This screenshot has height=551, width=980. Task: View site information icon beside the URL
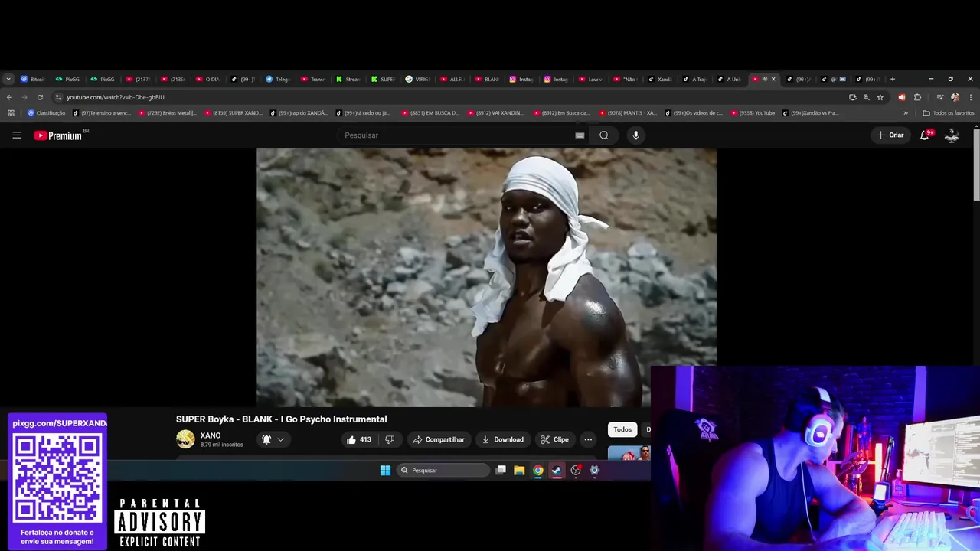(58, 97)
